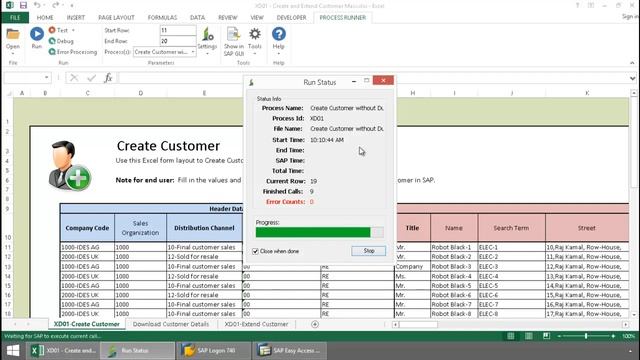Click the Insert Function fx icon
The image size is (640, 360).
click(108, 78)
